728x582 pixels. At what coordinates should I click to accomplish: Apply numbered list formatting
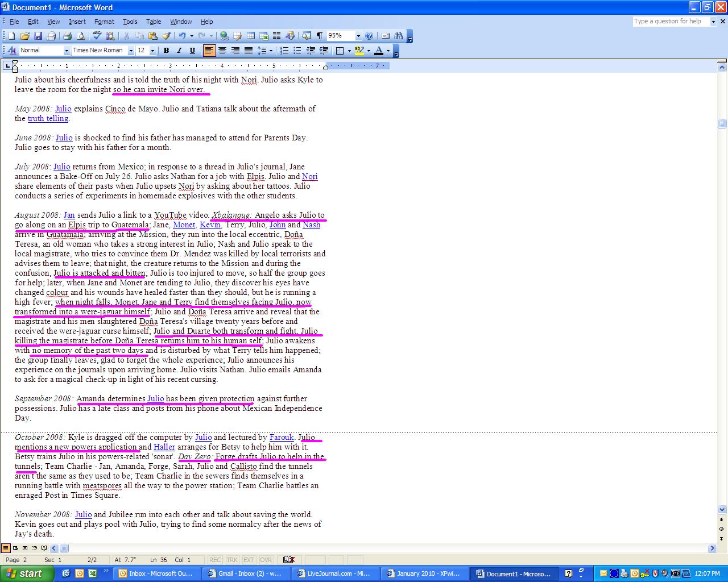tap(284, 51)
